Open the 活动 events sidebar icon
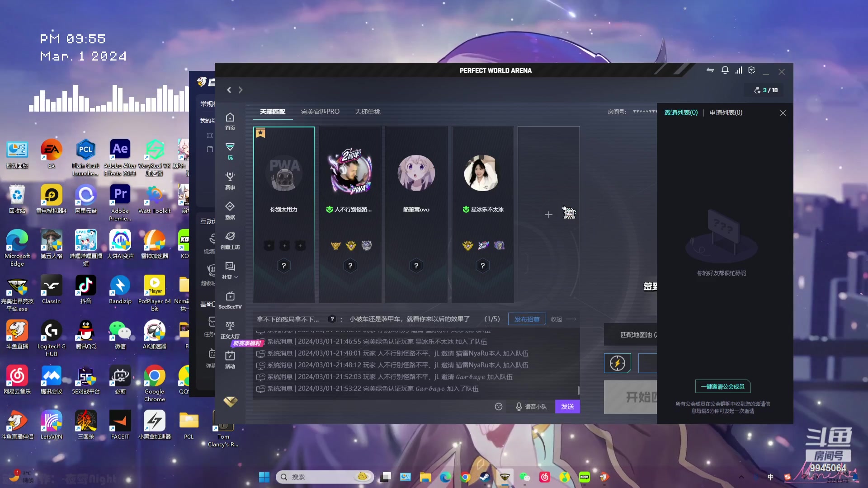 230,360
